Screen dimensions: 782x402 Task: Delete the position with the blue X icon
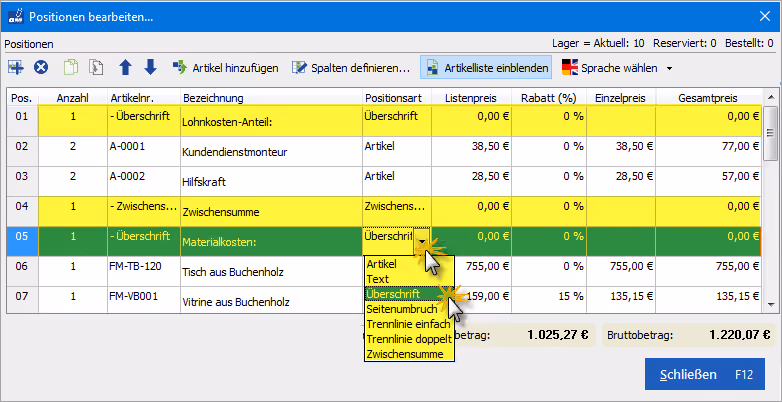coord(41,67)
